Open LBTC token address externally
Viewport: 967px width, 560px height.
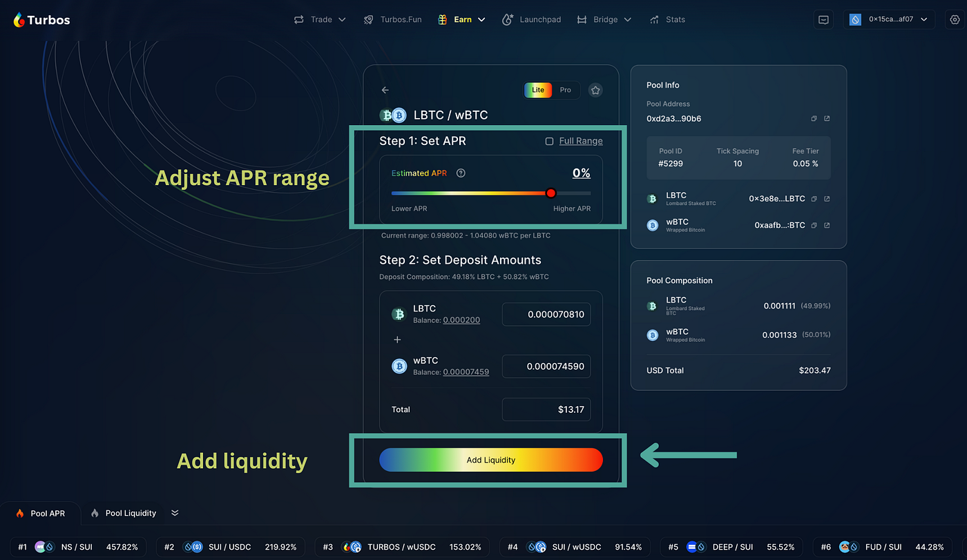point(827,199)
